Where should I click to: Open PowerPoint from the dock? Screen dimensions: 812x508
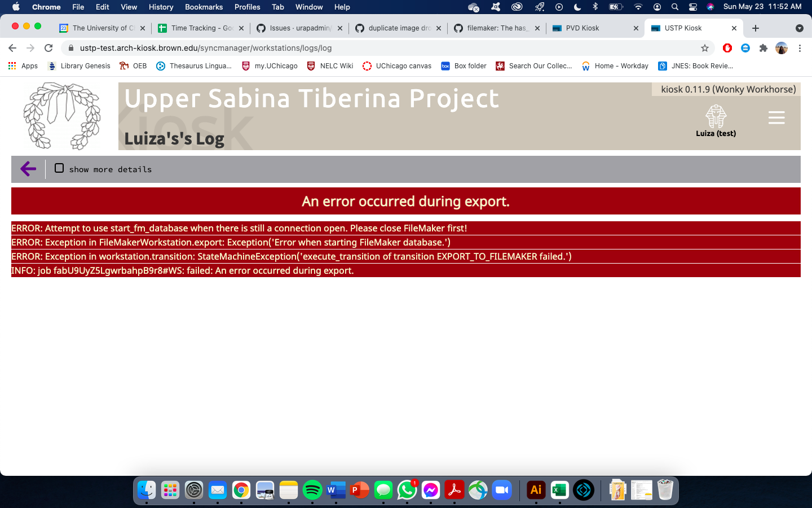point(360,490)
